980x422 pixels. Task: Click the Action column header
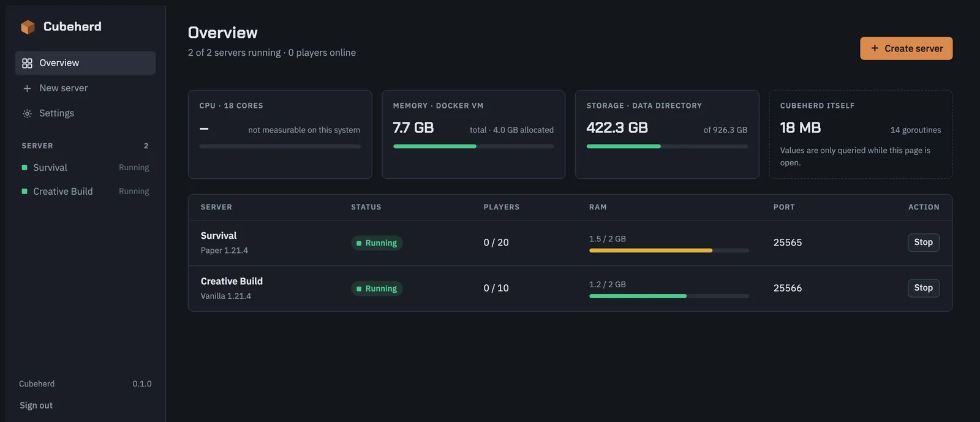[924, 207]
